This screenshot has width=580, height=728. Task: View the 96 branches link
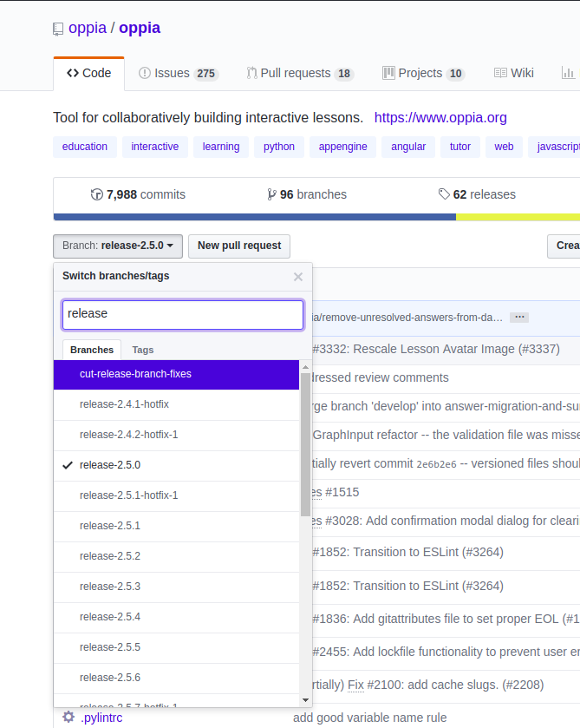tap(307, 194)
